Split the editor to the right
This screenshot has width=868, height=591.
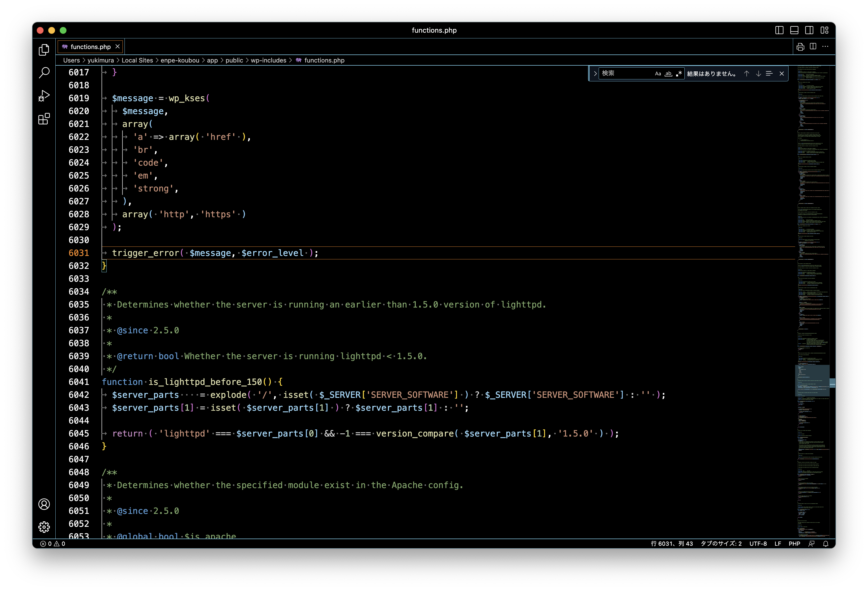point(813,47)
